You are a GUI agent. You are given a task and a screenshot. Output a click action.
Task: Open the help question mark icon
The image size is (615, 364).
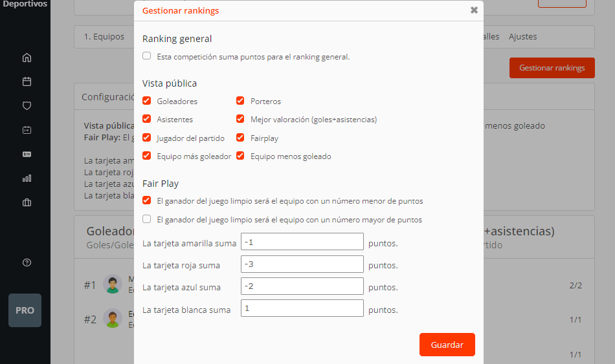[x=27, y=262]
